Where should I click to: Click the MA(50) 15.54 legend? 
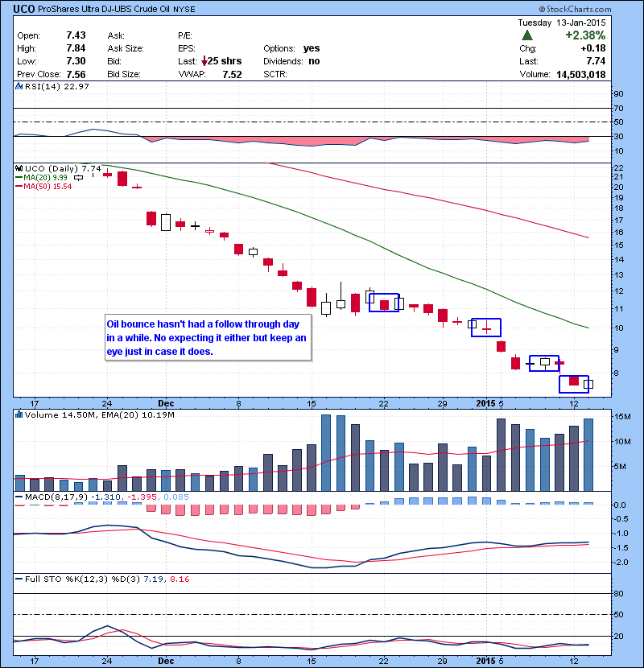tap(47, 187)
